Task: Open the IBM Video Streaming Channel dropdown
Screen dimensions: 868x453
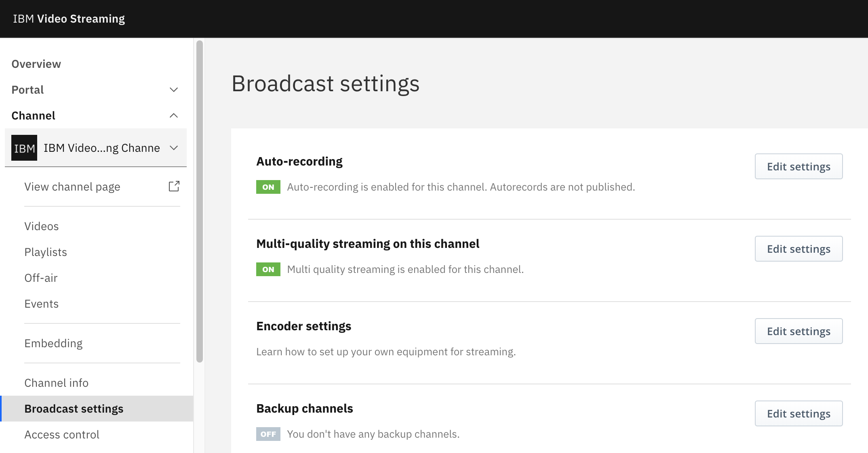Action: (x=96, y=148)
